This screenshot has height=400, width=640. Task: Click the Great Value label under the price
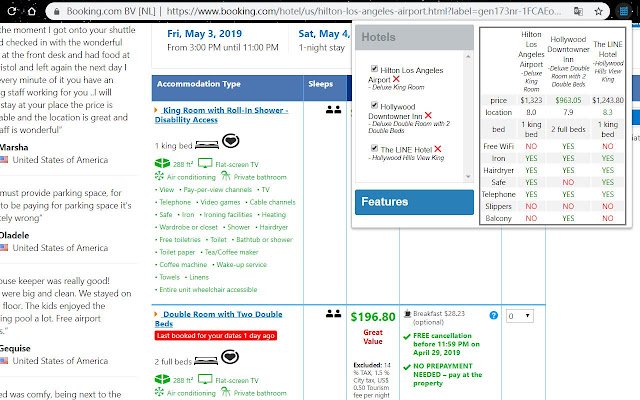373,337
